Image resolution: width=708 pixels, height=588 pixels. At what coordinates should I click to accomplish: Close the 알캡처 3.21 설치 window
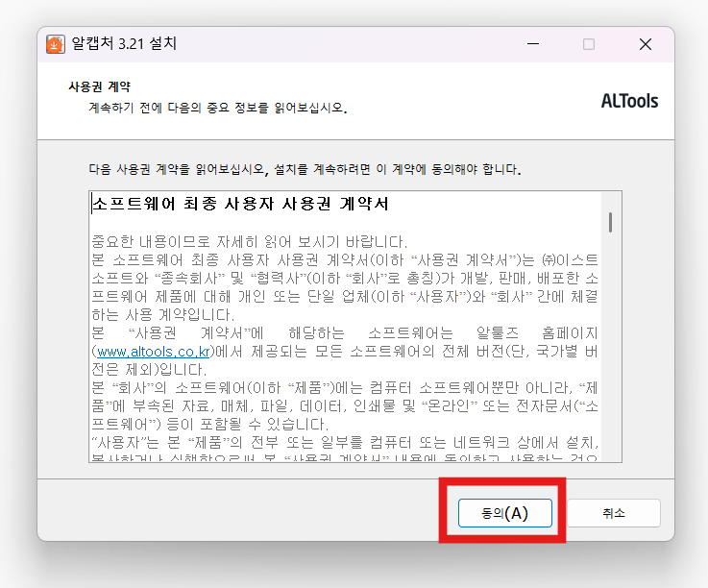click(x=646, y=44)
